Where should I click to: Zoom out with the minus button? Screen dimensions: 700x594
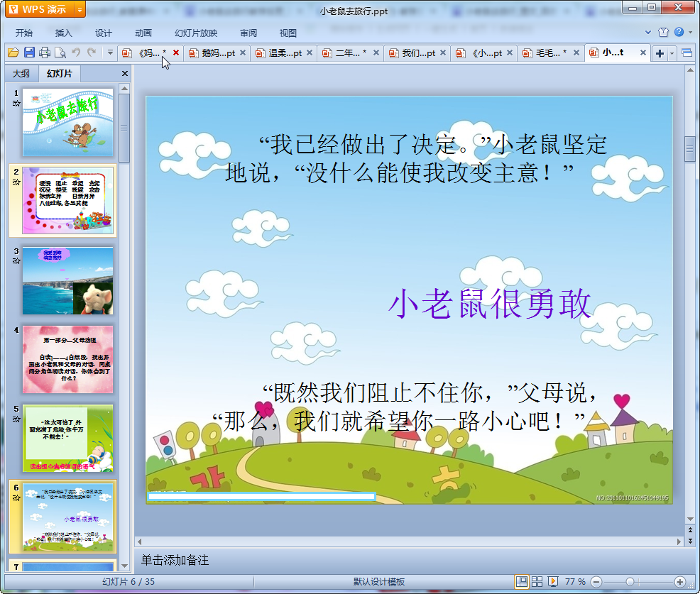[x=596, y=582]
